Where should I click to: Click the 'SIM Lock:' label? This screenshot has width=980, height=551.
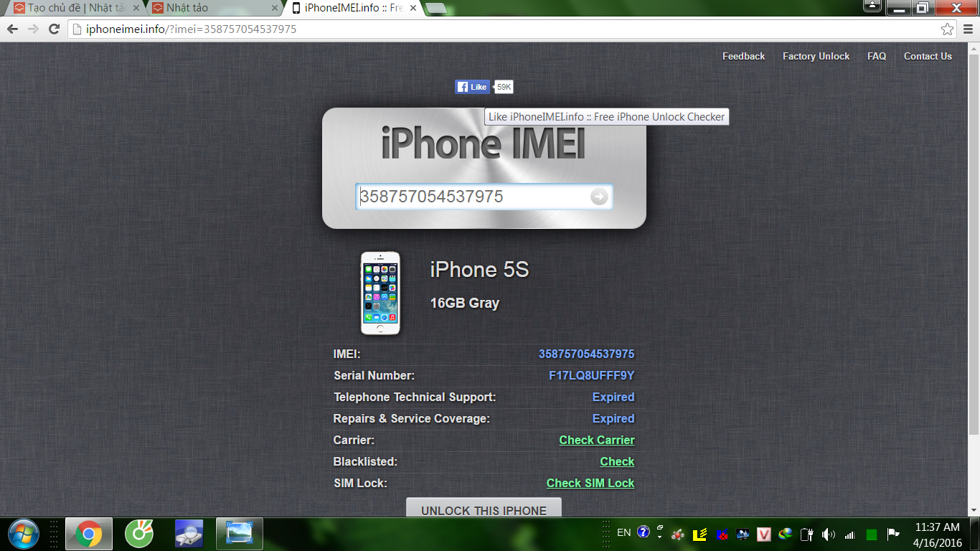[360, 483]
